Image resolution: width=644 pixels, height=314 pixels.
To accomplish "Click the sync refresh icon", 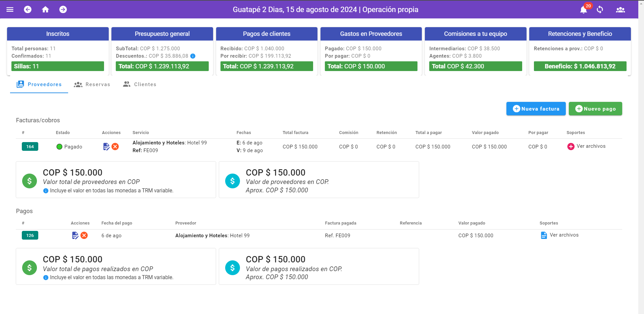I will click(600, 9).
